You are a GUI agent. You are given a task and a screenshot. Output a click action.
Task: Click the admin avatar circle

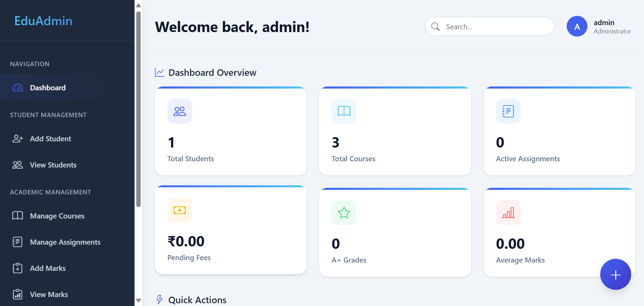(577, 26)
